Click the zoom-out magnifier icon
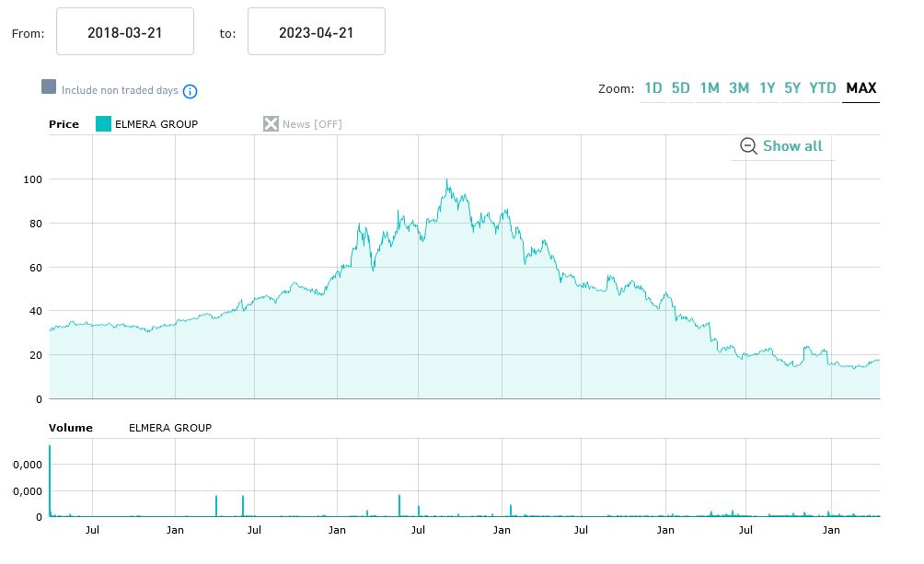 (x=748, y=146)
